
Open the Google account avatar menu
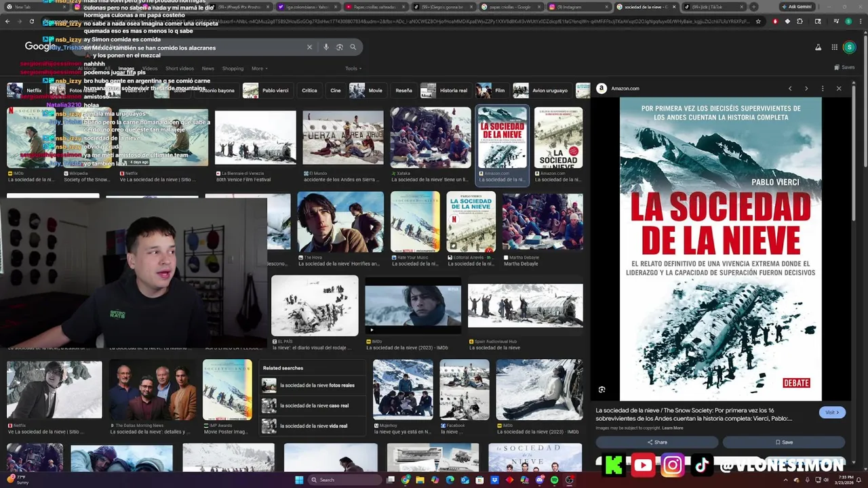pyautogui.click(x=849, y=47)
